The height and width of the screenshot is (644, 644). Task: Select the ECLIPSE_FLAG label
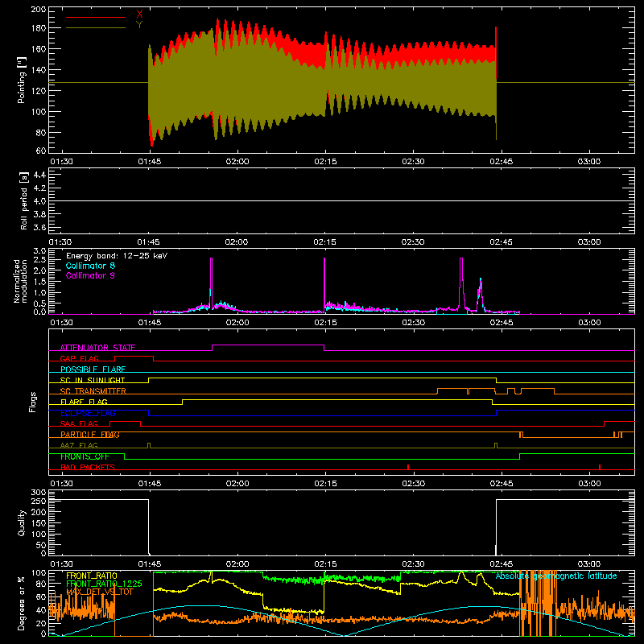(x=88, y=413)
